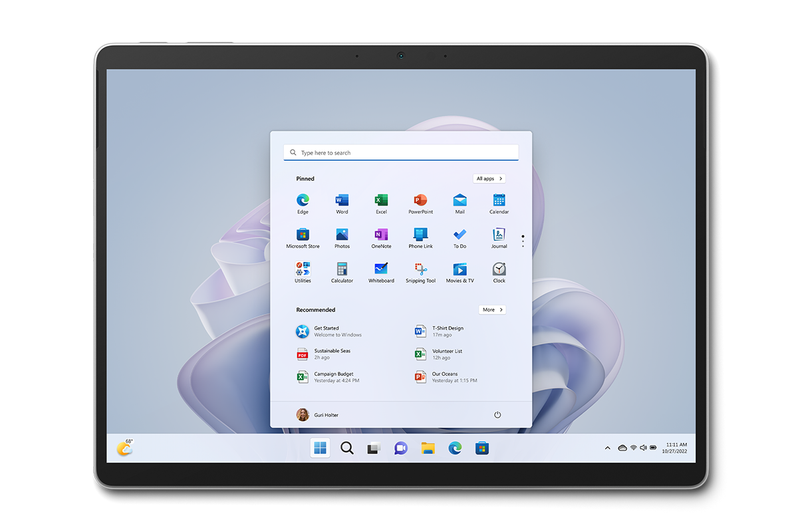The height and width of the screenshot is (532, 798).
Task: Launch Word from pinned apps
Action: [342, 201]
